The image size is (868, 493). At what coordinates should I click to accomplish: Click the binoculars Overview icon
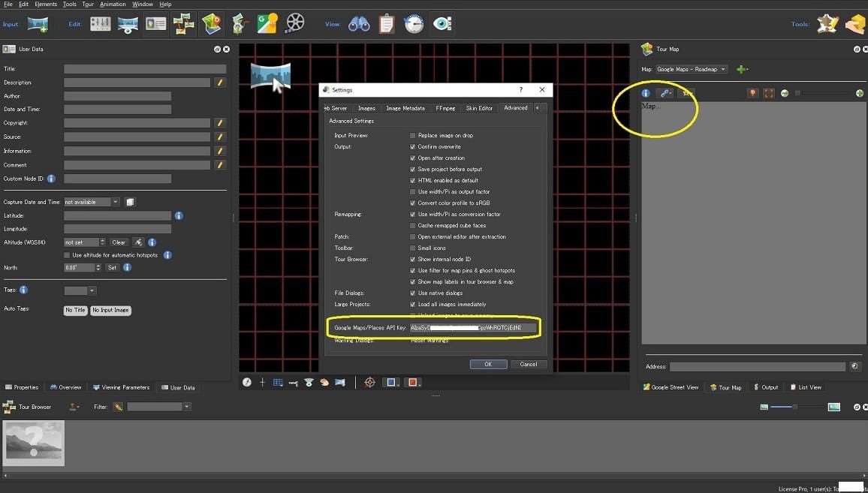[x=359, y=24]
